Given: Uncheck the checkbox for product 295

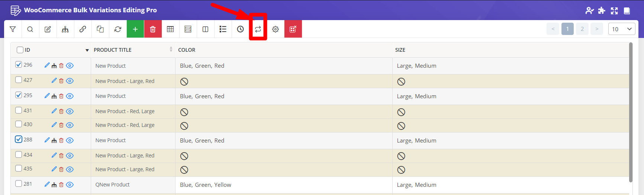Looking at the screenshot, I should [19, 95].
